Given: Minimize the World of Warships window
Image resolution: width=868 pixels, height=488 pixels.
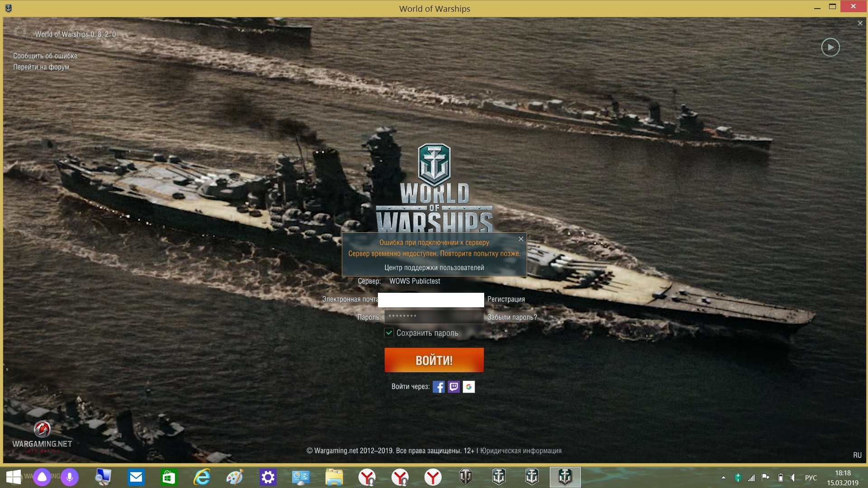Looking at the screenshot, I should click(x=817, y=8).
